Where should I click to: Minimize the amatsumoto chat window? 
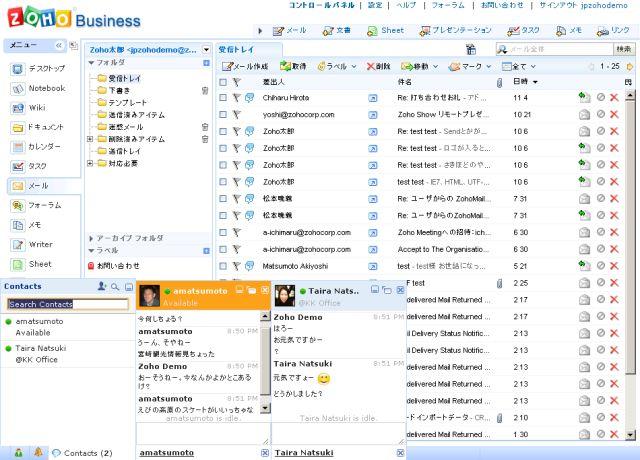pyautogui.click(x=240, y=289)
